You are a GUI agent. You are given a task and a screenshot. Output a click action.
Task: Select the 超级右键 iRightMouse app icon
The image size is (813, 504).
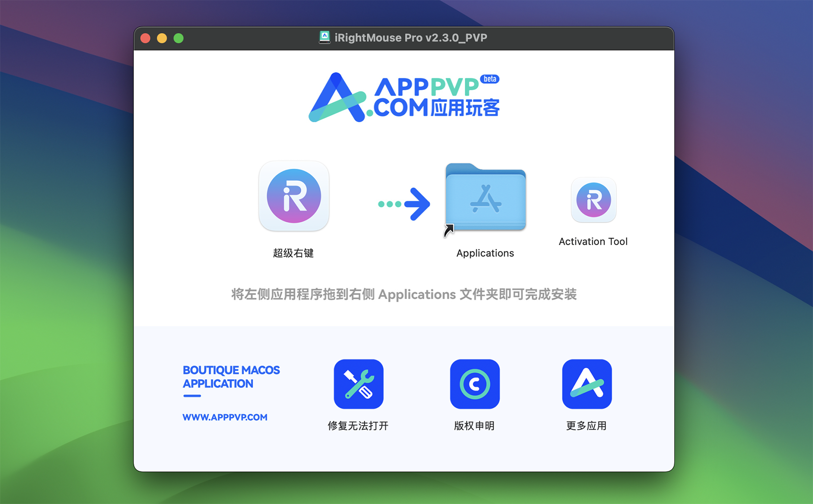(x=294, y=196)
